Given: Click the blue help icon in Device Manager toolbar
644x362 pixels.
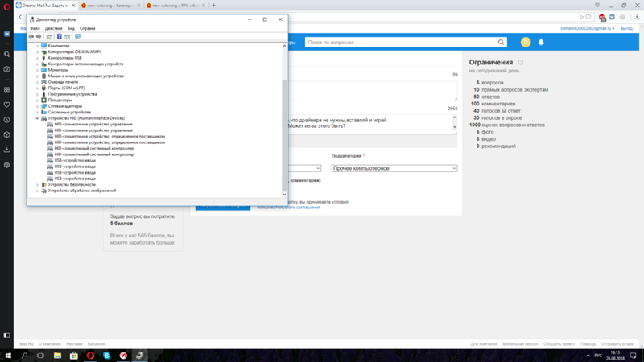Looking at the screenshot, I should pos(59,36).
